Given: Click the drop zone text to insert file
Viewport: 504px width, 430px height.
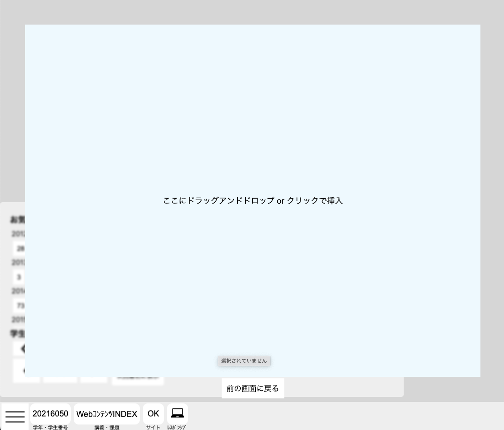Looking at the screenshot, I should point(253,201).
